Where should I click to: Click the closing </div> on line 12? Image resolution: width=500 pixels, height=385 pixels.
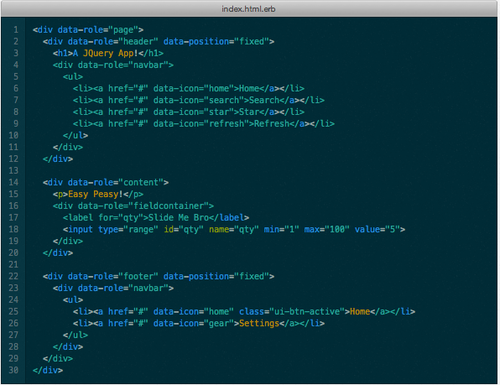pyautogui.click(x=58, y=159)
